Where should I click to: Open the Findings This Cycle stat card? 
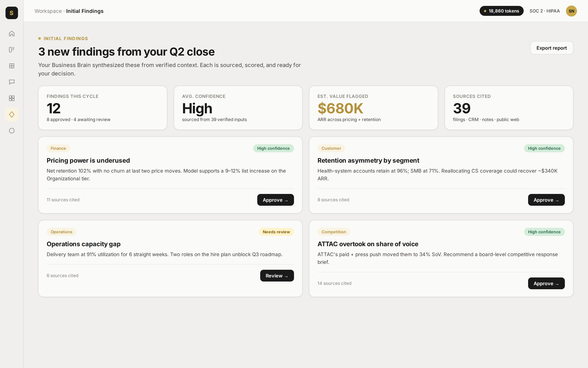coord(103,108)
